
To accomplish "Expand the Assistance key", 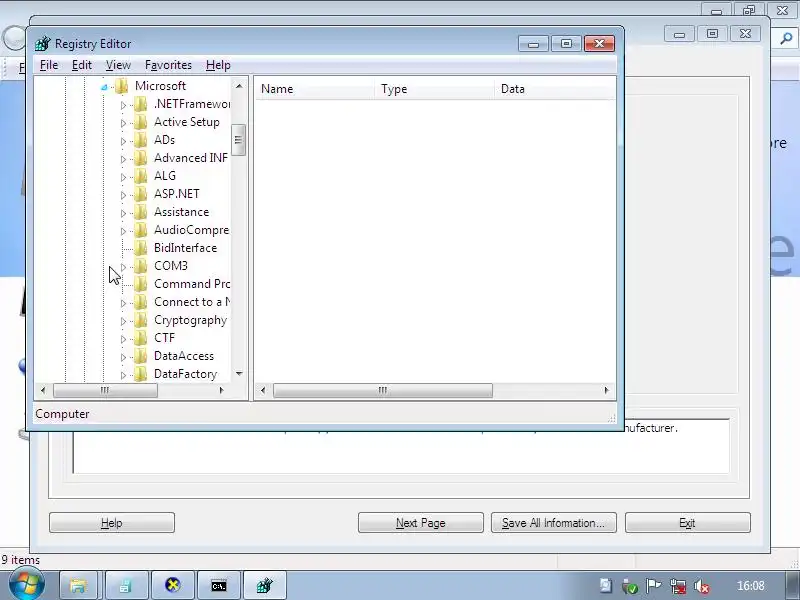I will point(123,213).
